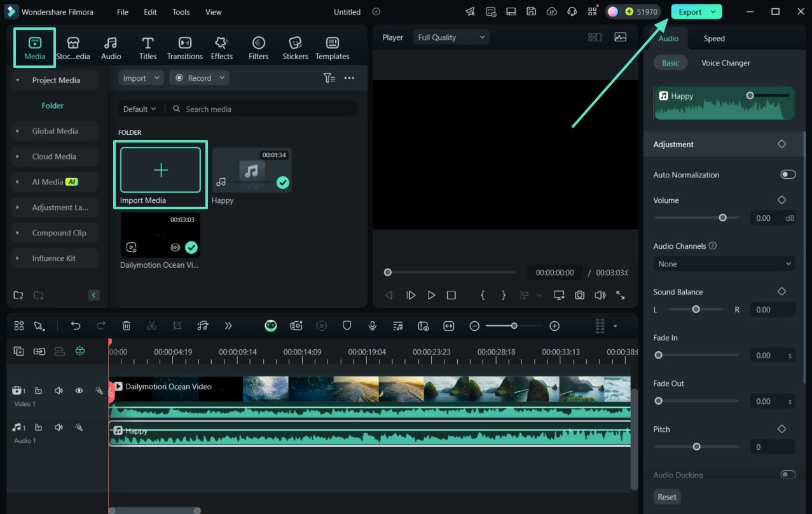Click the split scissors tool in timeline
812x514 pixels.
pyautogui.click(x=151, y=326)
